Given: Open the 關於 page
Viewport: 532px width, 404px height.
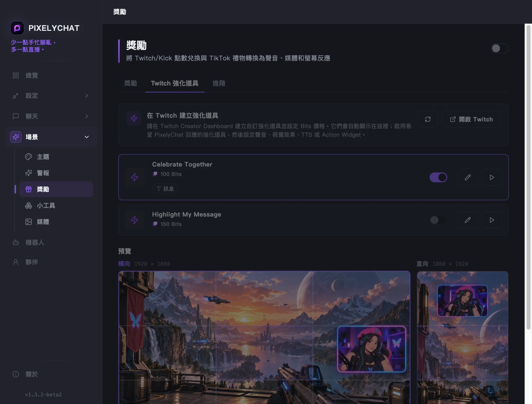Looking at the screenshot, I should [x=51, y=374].
